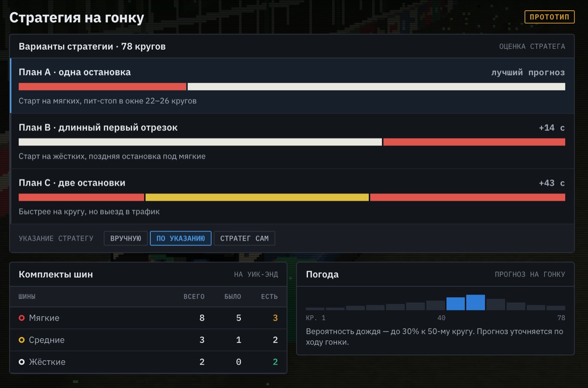Select the ПО УКАЗАНИЮ strategist mode
This screenshot has height=388, width=588.
181,238
